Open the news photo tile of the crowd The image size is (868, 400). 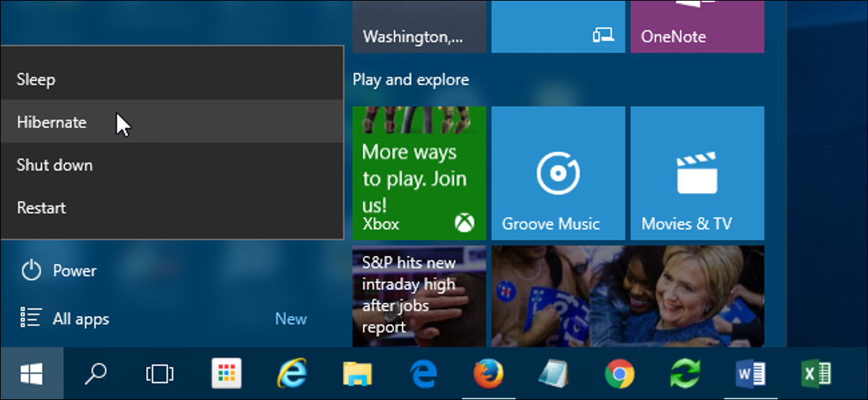tap(627, 296)
